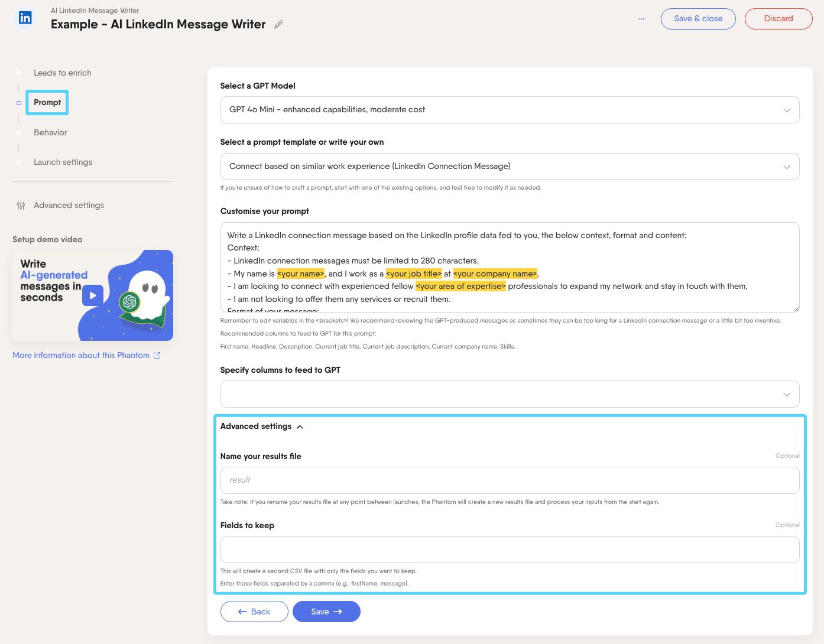Edit the Phantom name with pencil icon
This screenshot has height=644, width=824.
coord(278,24)
